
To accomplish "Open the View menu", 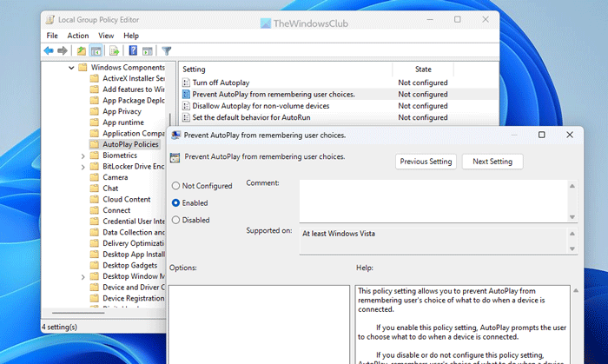I will click(106, 36).
